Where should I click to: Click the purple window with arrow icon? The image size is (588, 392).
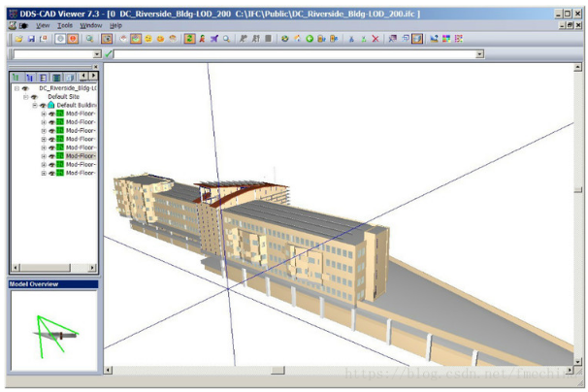(393, 39)
